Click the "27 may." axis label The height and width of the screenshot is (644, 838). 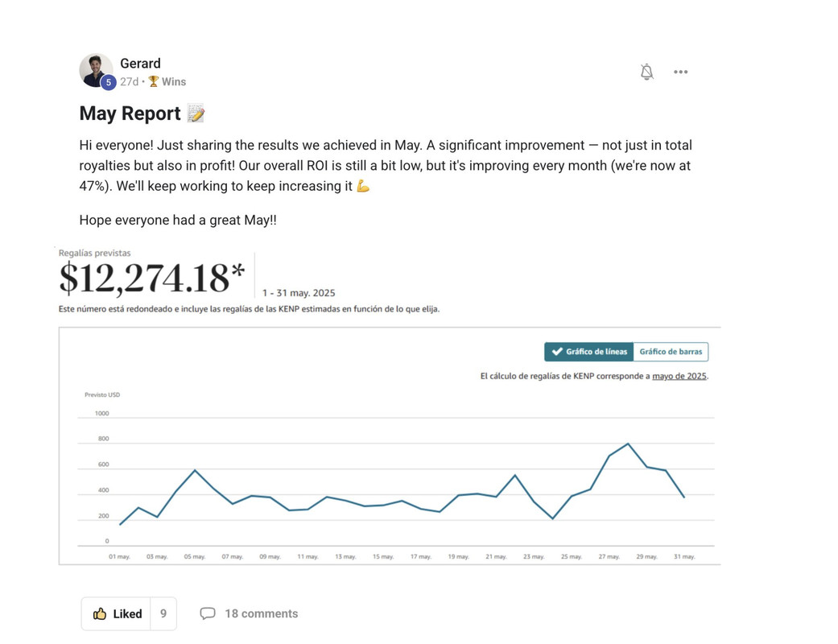[x=609, y=556]
